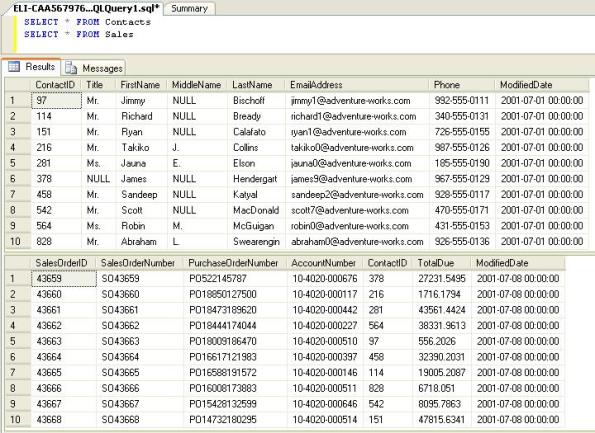Click ModifiedDate header in Sales grid
Image resolution: width=595 pixels, height=433 pixels.
coord(518,263)
